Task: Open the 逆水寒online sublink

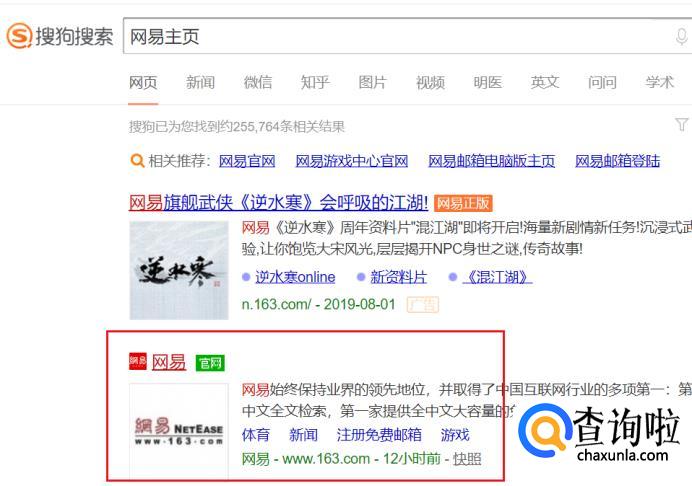Action: coord(295,277)
